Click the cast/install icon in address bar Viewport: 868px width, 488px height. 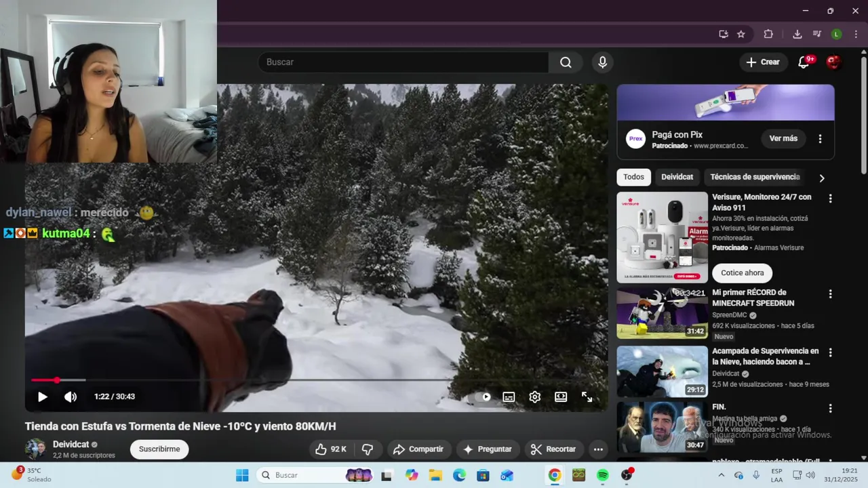724,34
